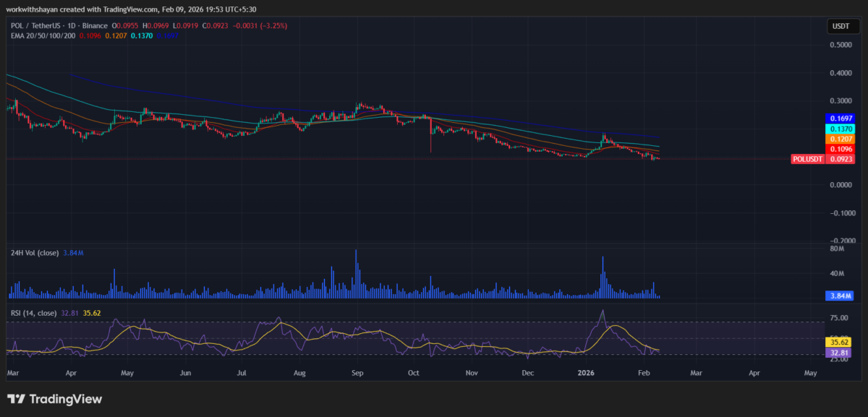Select the yellow 35.62 RSI value label
This screenshot has width=868, height=417.
point(839,341)
